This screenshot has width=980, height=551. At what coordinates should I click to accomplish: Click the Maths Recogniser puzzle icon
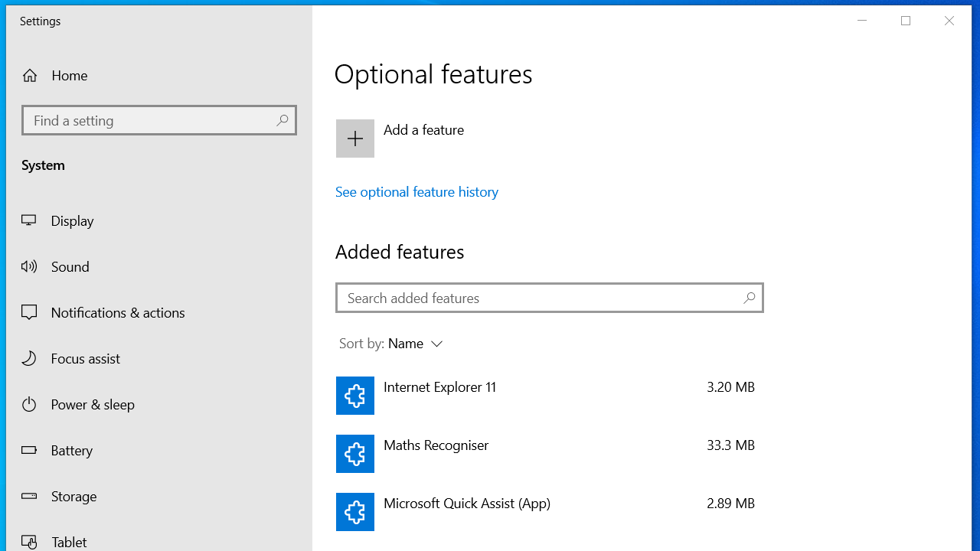(x=355, y=454)
